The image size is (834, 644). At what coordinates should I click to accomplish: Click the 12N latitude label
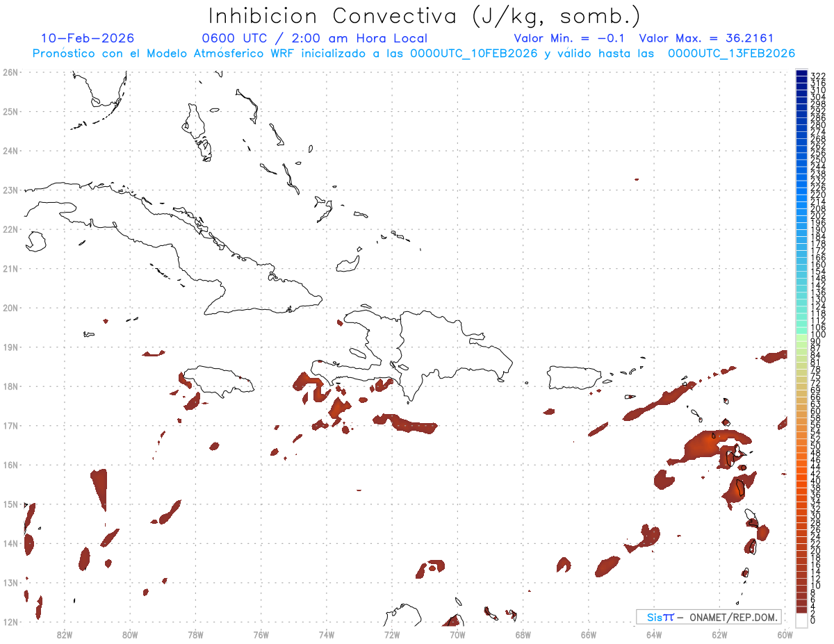click(10, 622)
